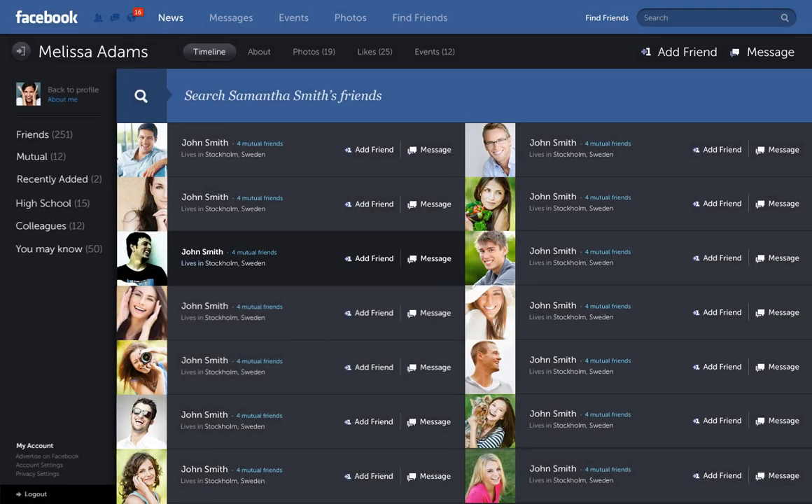Screen dimensions: 812x504
Task: Click the Privacy Settings link
Action: click(x=37, y=474)
